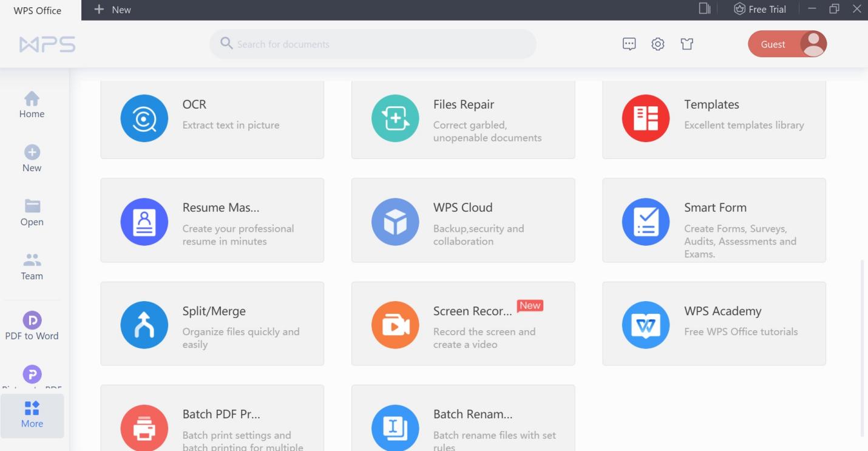Image resolution: width=868 pixels, height=451 pixels.
Task: Launch the Screen Recorder
Action: tap(463, 324)
